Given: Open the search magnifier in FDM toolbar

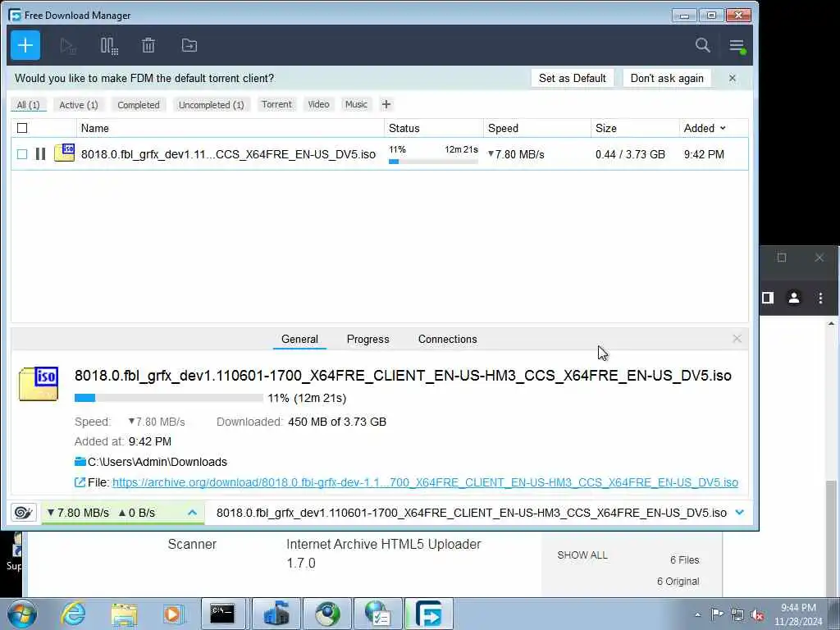Looking at the screenshot, I should click(x=702, y=46).
